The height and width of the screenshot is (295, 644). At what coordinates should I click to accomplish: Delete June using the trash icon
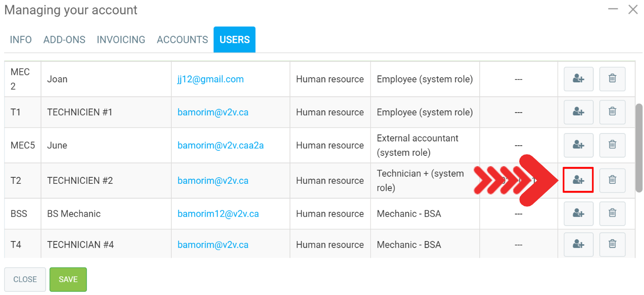point(612,145)
